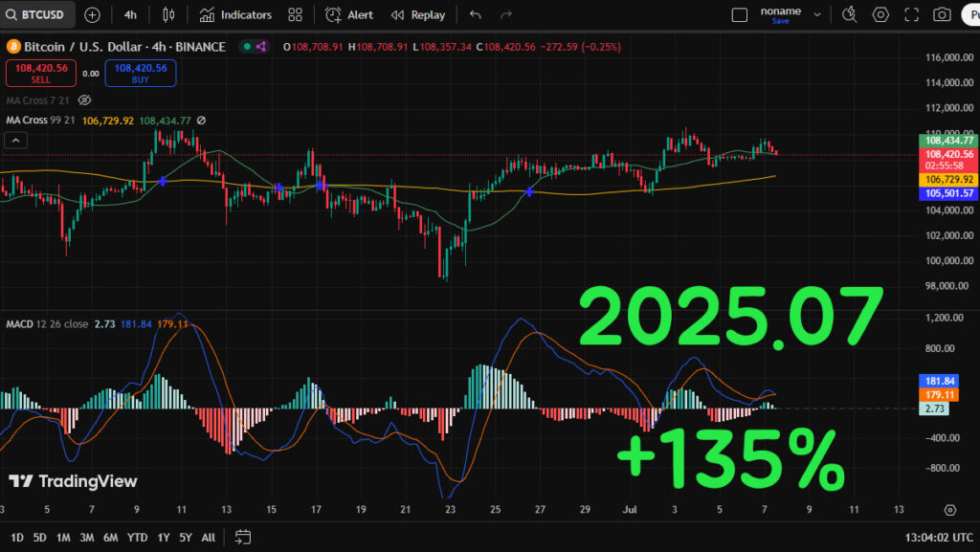980x552 pixels.
Task: Take a chart snapshot with camera icon
Action: tap(942, 15)
